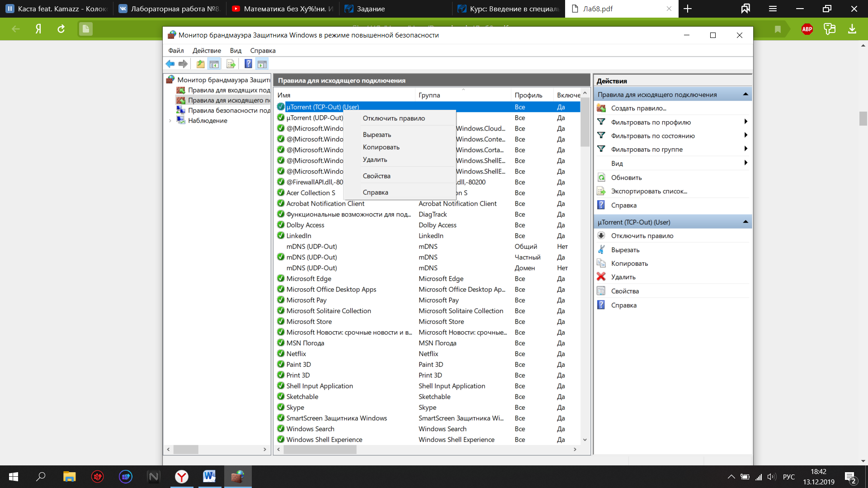Click the Forward arrow in firewall toolbar
Screen dimensions: 868x488
183,64
